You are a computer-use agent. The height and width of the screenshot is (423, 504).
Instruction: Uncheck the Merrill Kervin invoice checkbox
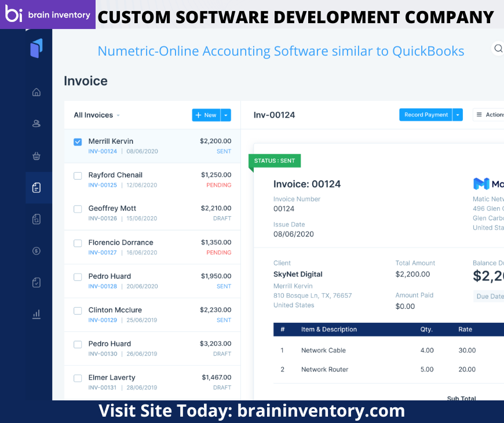pyautogui.click(x=78, y=142)
